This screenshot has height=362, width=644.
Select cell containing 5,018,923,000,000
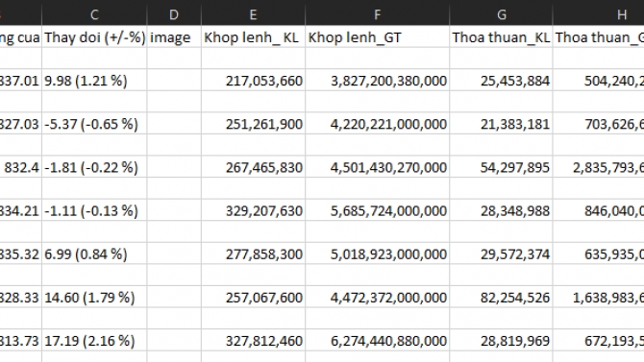click(x=378, y=254)
